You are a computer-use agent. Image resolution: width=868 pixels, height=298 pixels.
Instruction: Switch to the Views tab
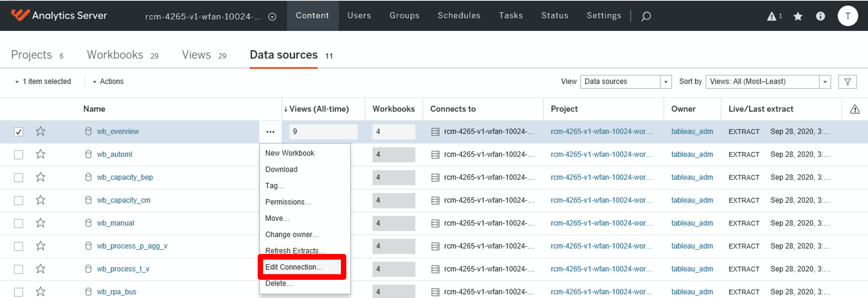[204, 55]
